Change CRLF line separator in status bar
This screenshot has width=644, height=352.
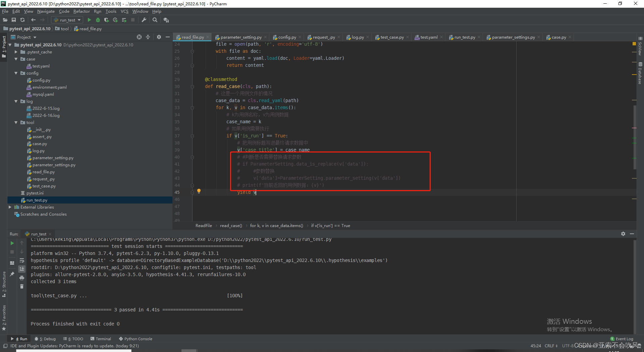click(x=551, y=346)
